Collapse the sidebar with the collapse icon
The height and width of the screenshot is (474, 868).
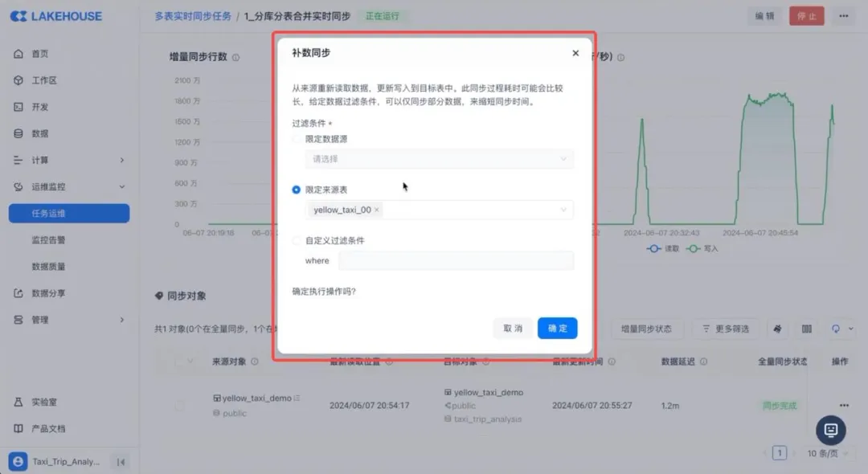[121, 462]
